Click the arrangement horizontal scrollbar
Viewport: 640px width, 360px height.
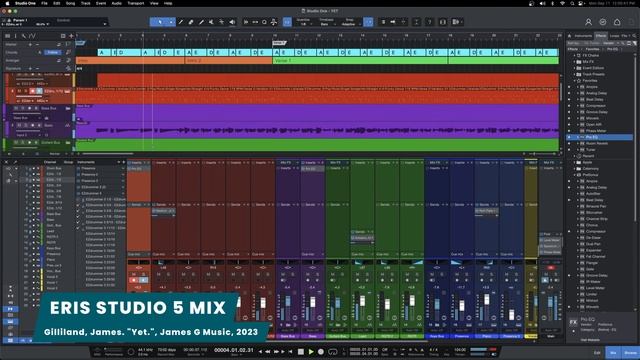click(x=108, y=154)
